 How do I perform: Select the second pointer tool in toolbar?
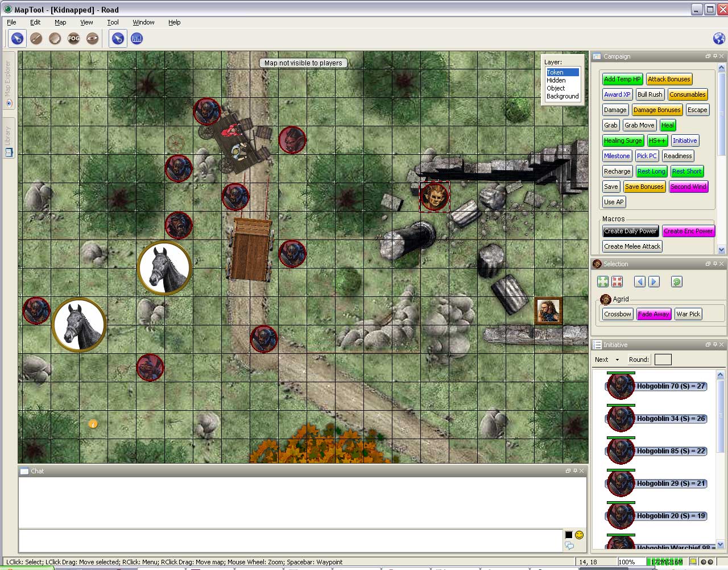click(x=118, y=39)
